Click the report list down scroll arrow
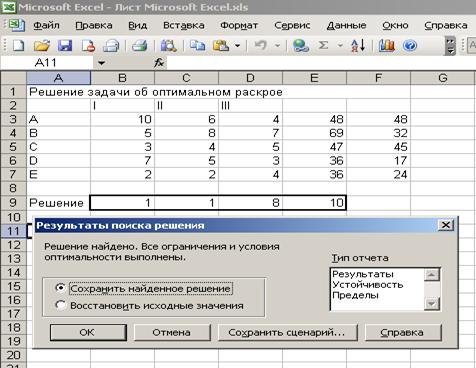This screenshot has height=368, width=476. (432, 304)
